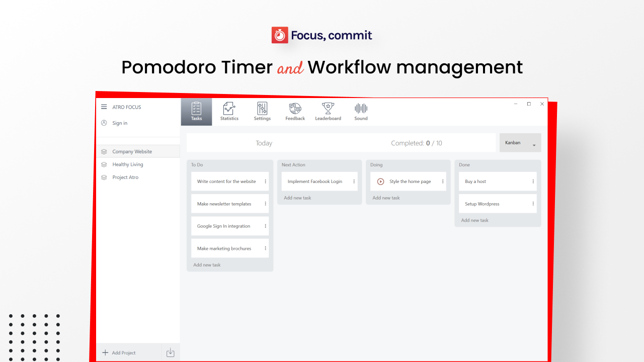Select the Implement Facebook Login task
644x362 pixels.
click(x=319, y=182)
